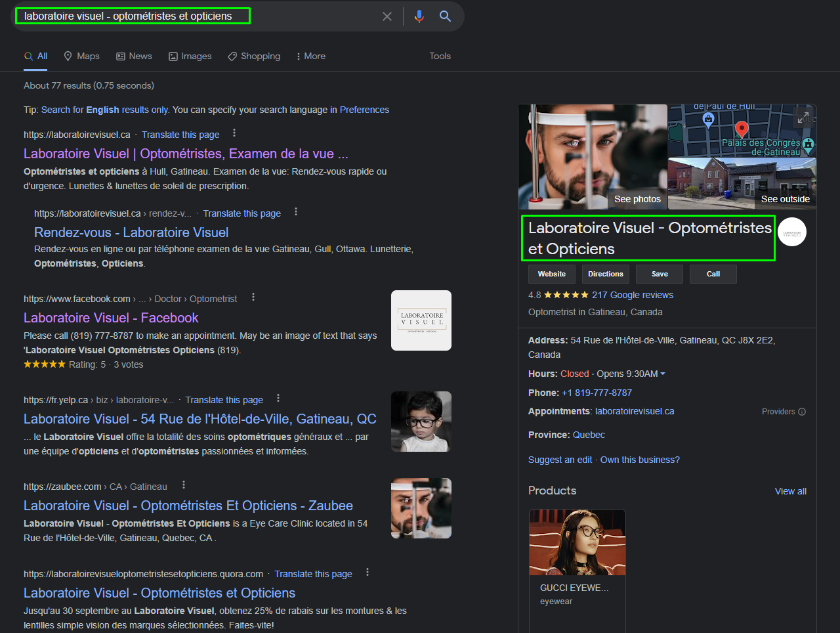Switch to the Shopping tab

coord(254,56)
